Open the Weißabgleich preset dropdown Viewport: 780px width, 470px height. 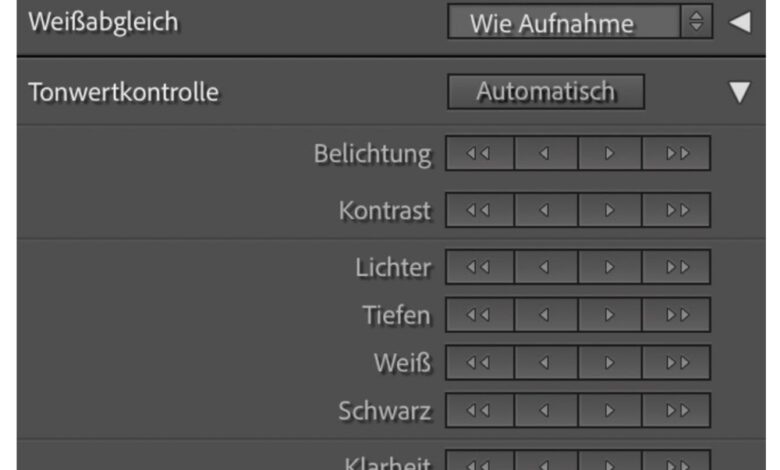[579, 23]
